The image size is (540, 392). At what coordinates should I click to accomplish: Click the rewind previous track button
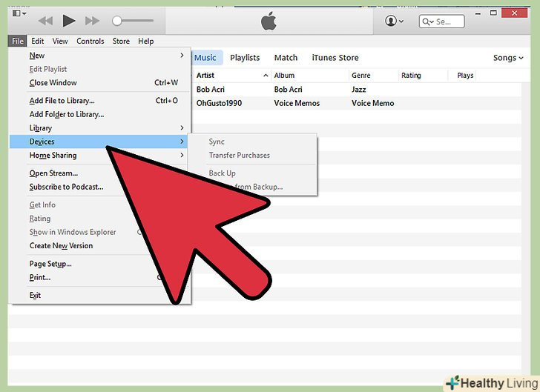pos(45,21)
